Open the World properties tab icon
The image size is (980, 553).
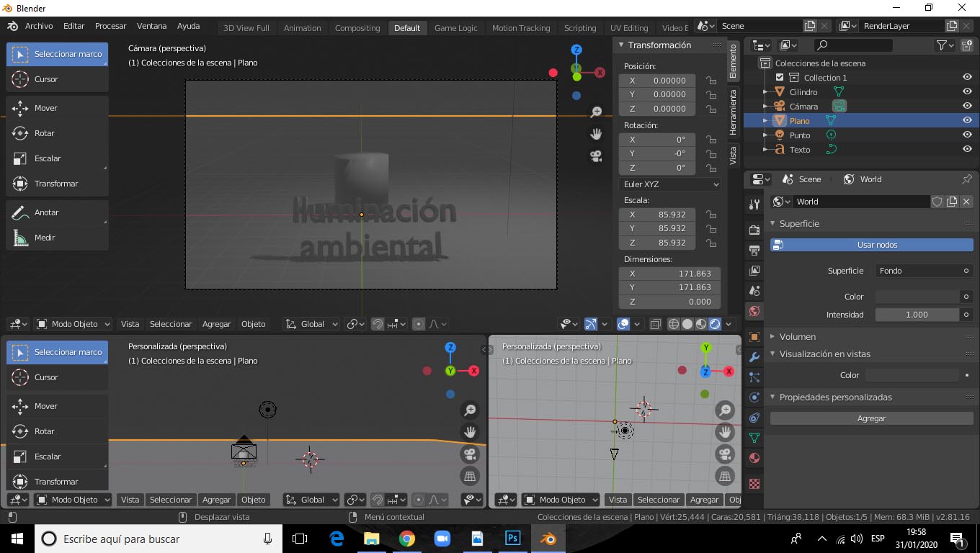tap(754, 311)
